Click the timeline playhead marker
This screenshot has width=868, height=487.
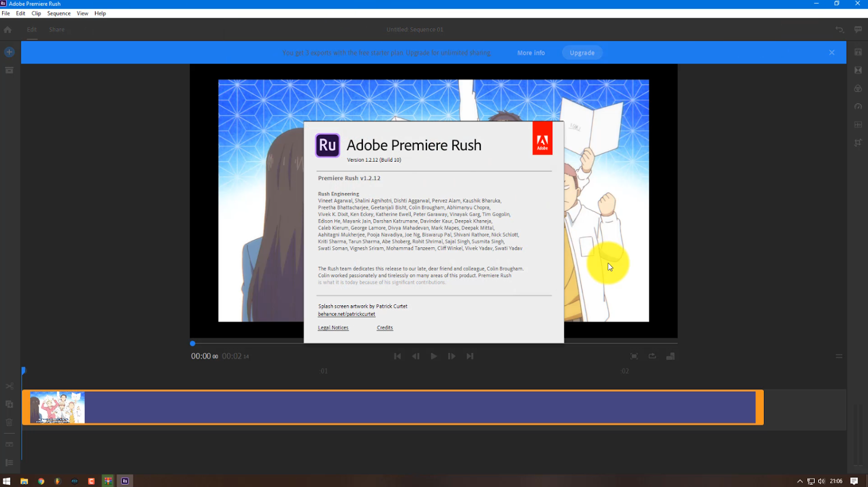(x=23, y=371)
